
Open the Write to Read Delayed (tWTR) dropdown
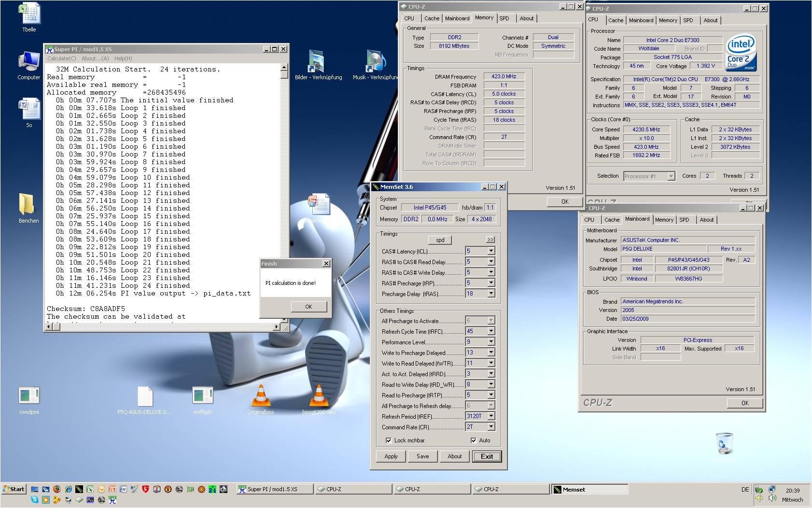pos(491,363)
